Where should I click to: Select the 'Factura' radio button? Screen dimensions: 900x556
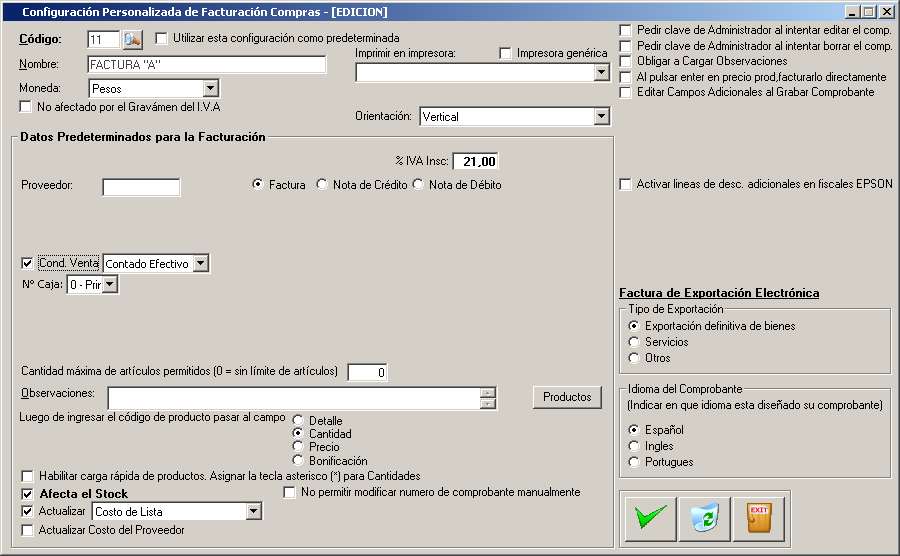(258, 184)
